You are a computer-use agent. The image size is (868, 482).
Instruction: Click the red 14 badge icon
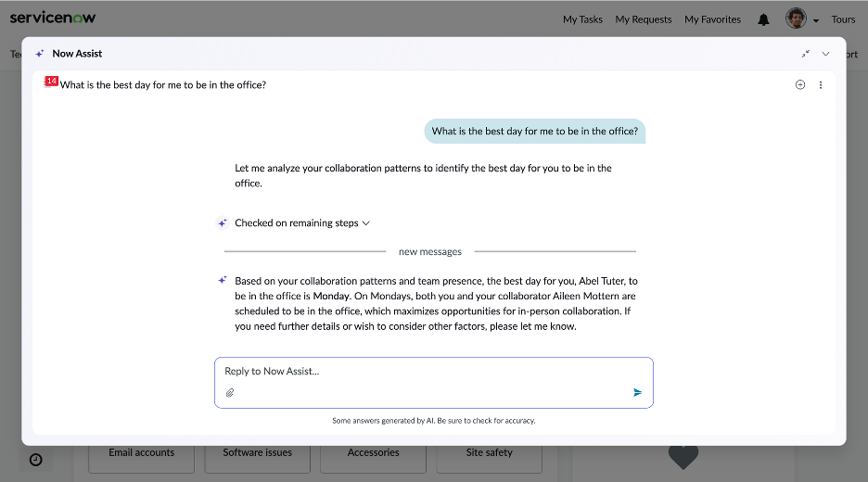coord(51,82)
